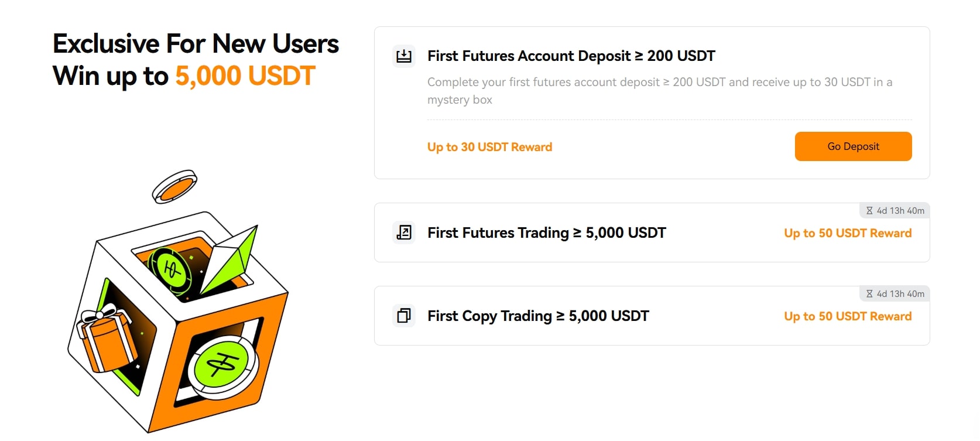Image resolution: width=980 pixels, height=441 pixels.
Task: Click the hourglass icon on futures trading card
Action: (869, 211)
